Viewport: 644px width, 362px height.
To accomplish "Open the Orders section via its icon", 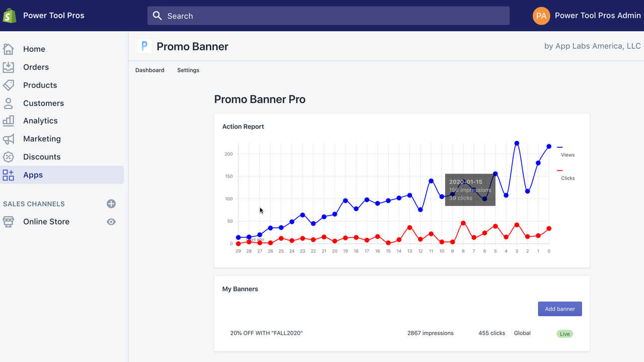I will [x=8, y=67].
